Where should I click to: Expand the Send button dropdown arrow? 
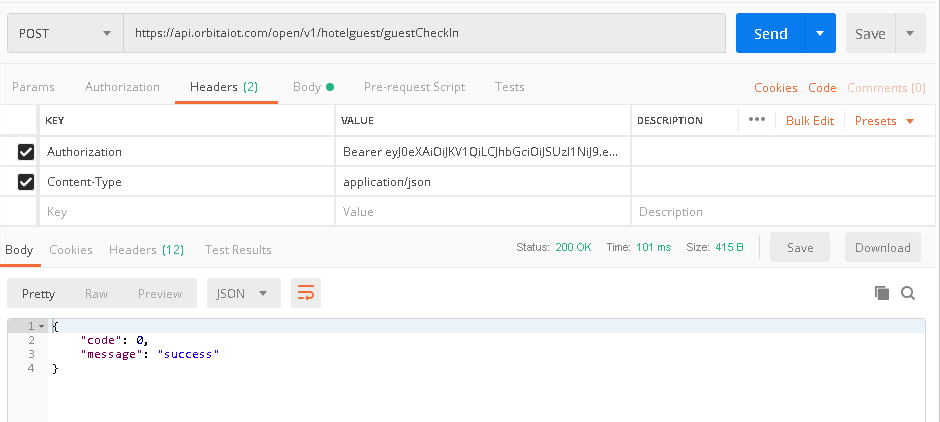tap(820, 33)
